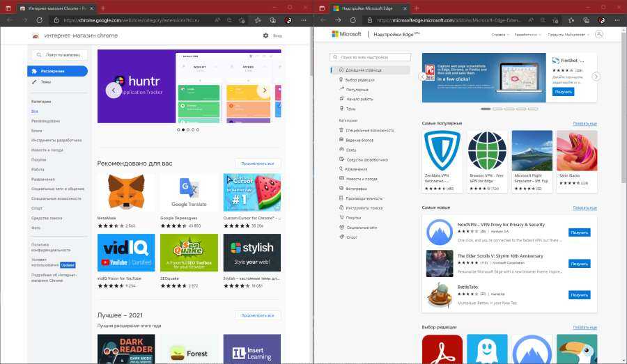Open the MetaMask fox extension icon
Viewport: 627px width, 364px height.
coord(126,192)
